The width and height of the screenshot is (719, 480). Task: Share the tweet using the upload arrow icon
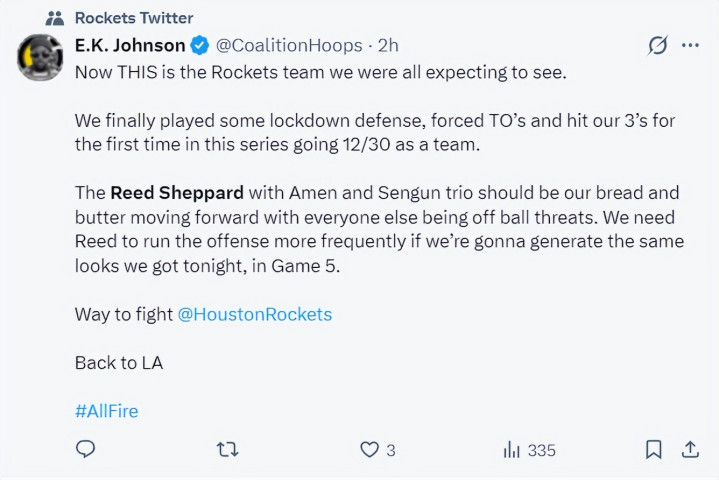tap(690, 449)
